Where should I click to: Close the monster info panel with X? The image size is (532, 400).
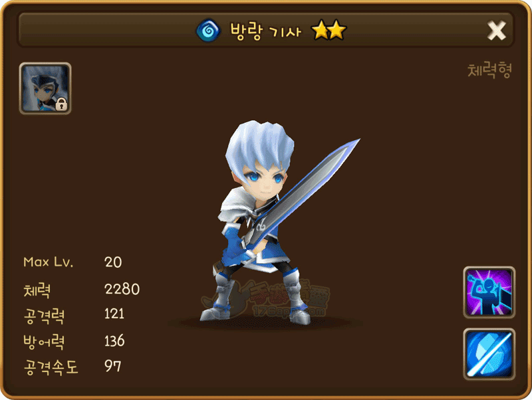(496, 31)
